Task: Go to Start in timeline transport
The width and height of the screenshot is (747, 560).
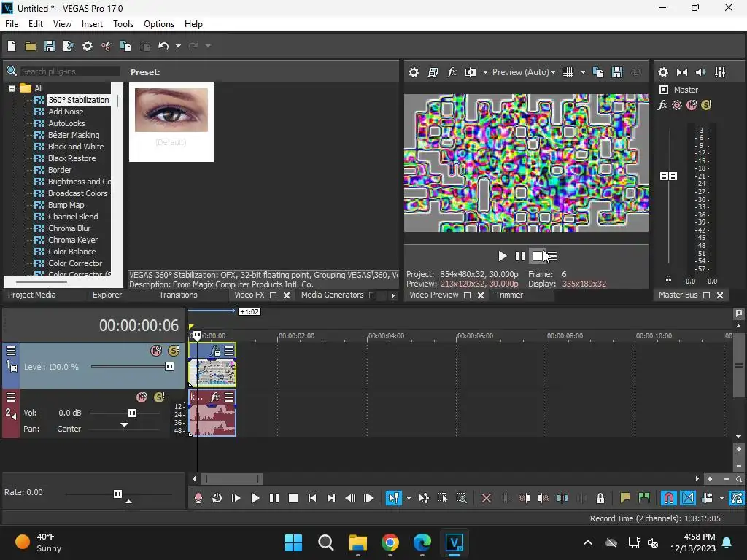Action: pos(312,499)
